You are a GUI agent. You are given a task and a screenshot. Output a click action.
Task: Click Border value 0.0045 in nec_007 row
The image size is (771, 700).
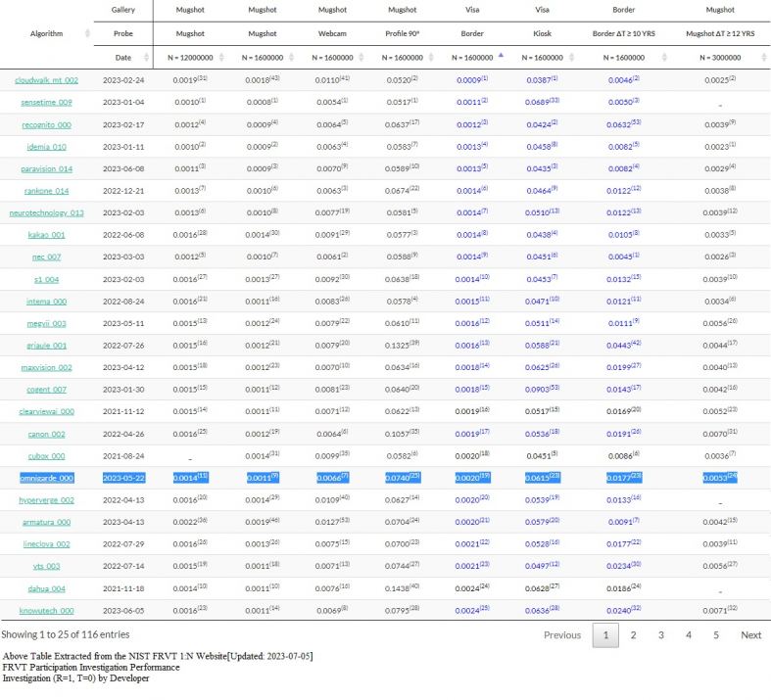coord(623,257)
